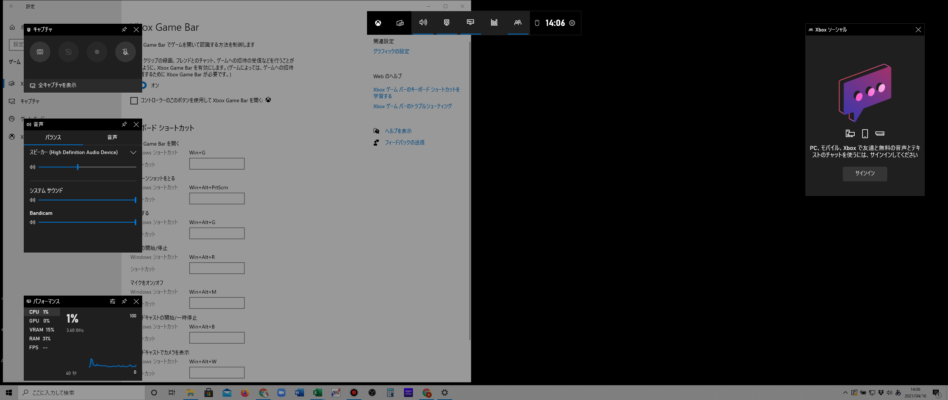This screenshot has height=400, width=948.
Task: Open Microsoft Store from the taskbar
Action: point(208,392)
